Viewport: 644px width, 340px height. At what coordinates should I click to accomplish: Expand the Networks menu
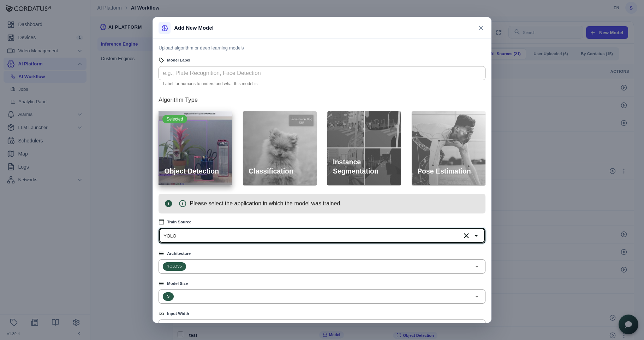(45, 180)
